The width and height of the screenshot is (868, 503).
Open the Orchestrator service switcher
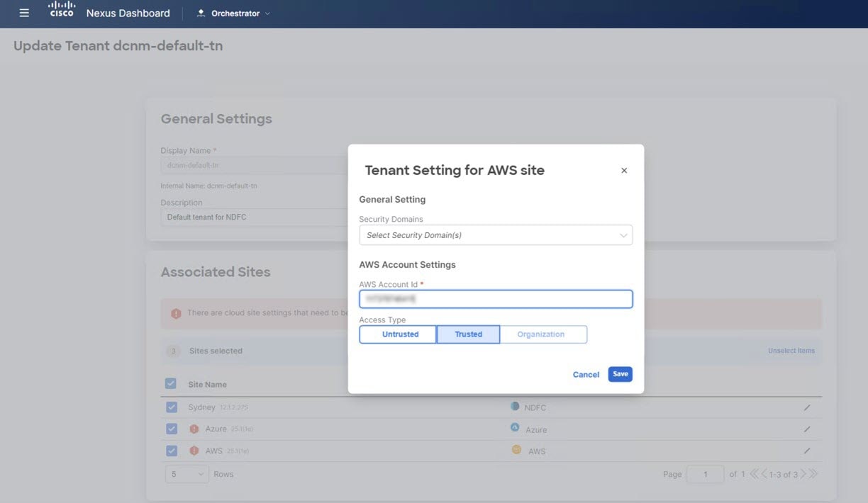tap(233, 13)
